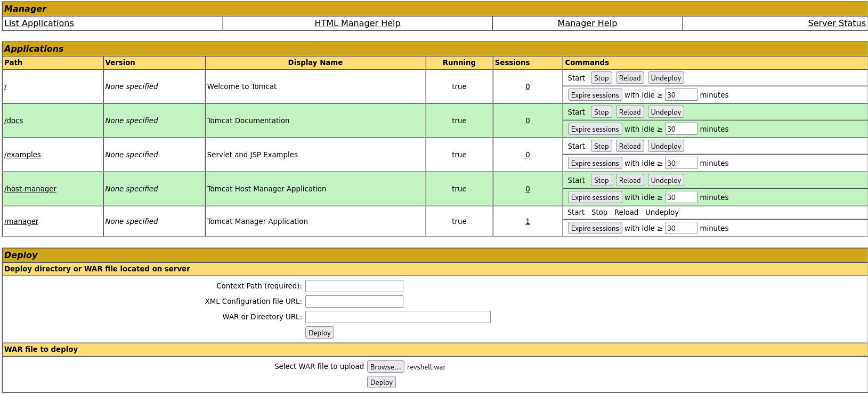Click Servlet and JSP Examples display name
The image size is (868, 394).
coord(253,155)
